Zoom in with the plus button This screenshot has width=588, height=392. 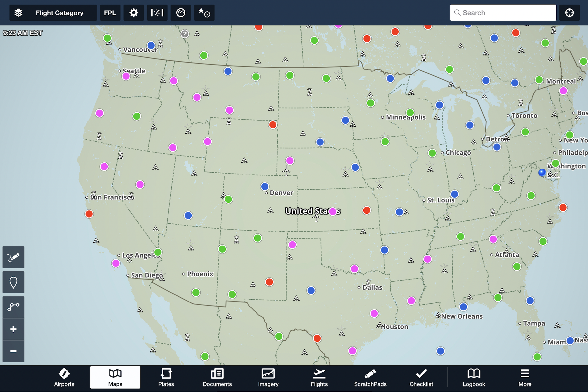(13, 329)
